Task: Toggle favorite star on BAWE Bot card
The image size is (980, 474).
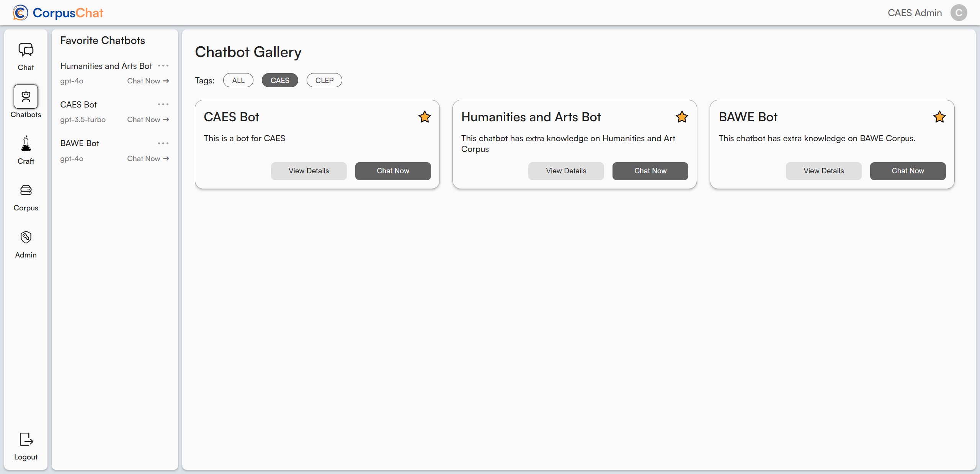Action: coord(939,117)
